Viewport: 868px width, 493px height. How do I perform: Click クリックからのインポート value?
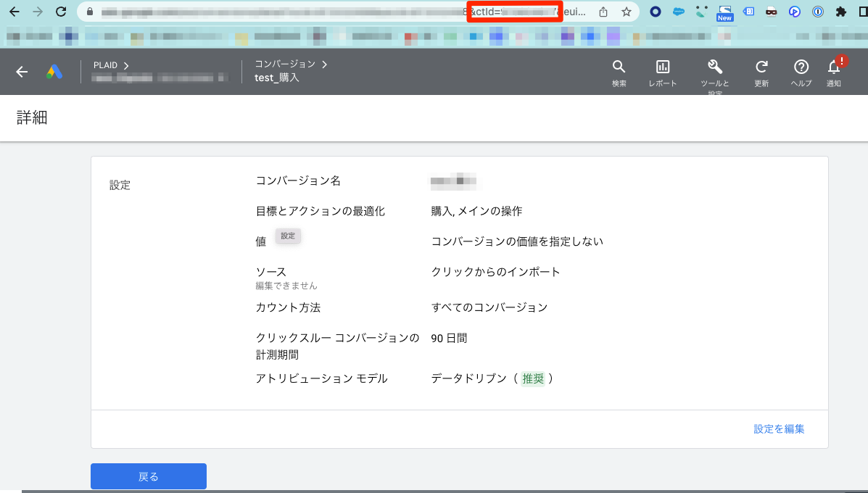pos(495,272)
